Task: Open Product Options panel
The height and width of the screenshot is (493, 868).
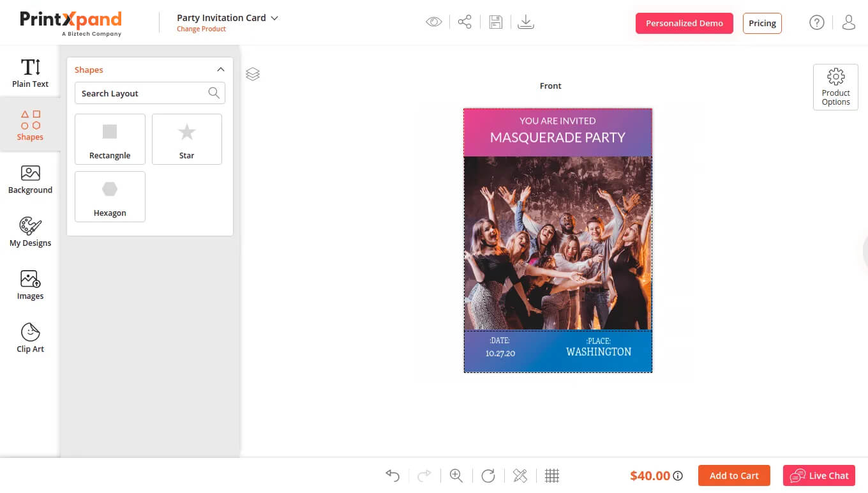Action: pos(835,87)
